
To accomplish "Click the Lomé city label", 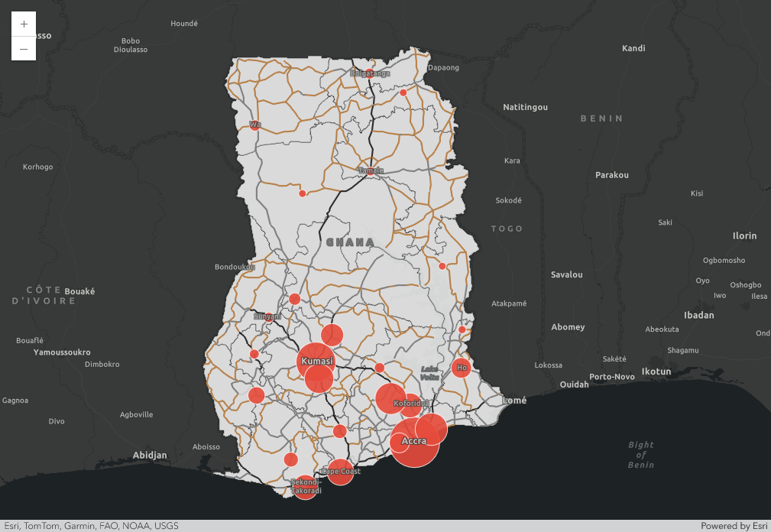I will point(514,401).
